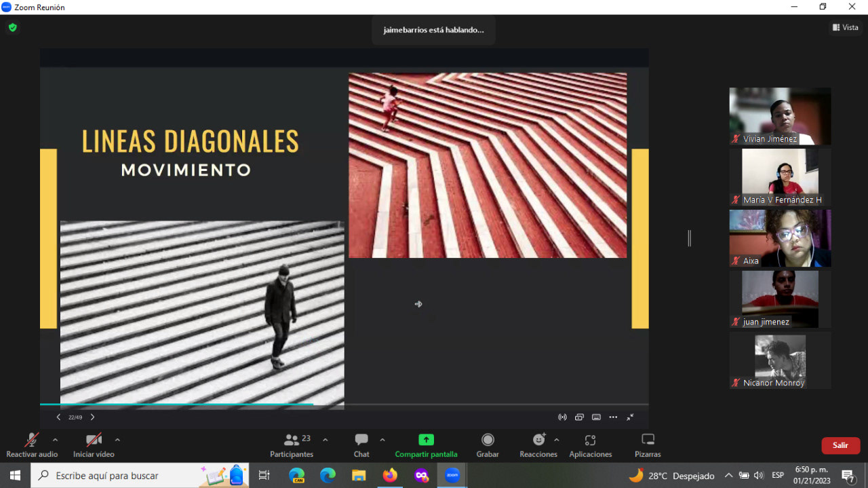Image resolution: width=868 pixels, height=488 pixels.
Task: Click the volume speaker icon in tray
Action: pos(759,475)
